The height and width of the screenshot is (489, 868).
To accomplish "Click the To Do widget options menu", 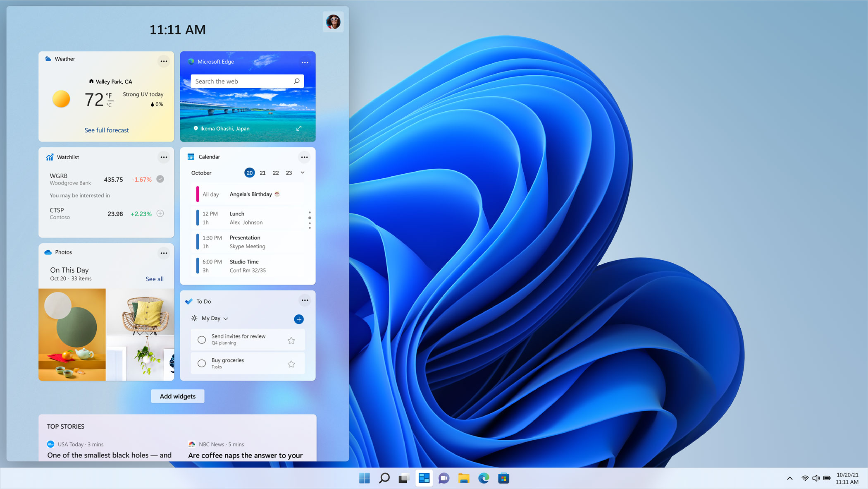I will pyautogui.click(x=304, y=300).
